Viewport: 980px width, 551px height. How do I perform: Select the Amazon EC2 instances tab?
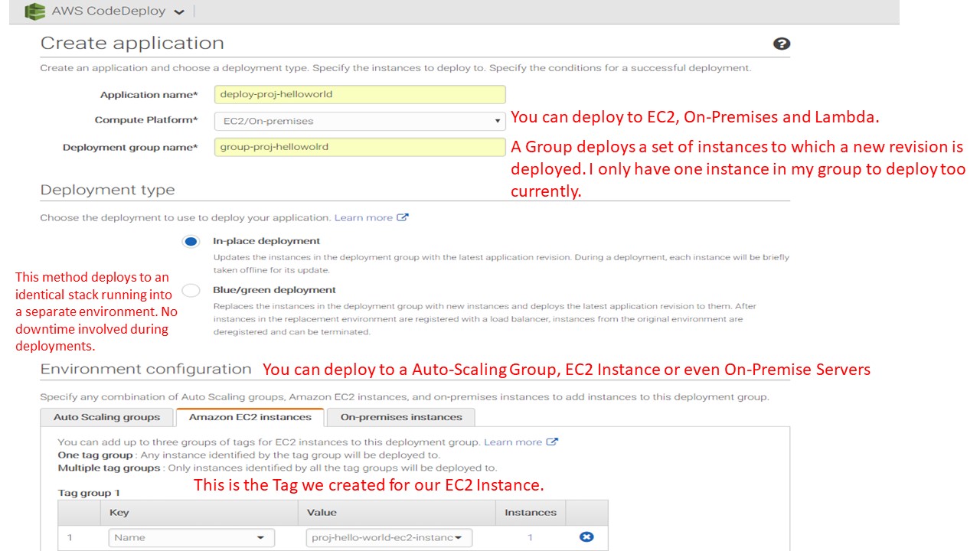tap(250, 417)
